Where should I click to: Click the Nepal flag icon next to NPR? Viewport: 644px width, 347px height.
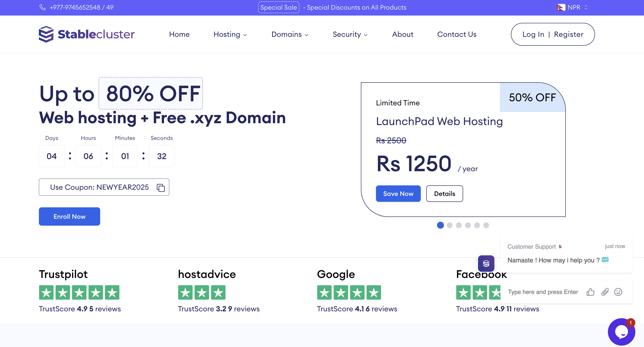561,8
